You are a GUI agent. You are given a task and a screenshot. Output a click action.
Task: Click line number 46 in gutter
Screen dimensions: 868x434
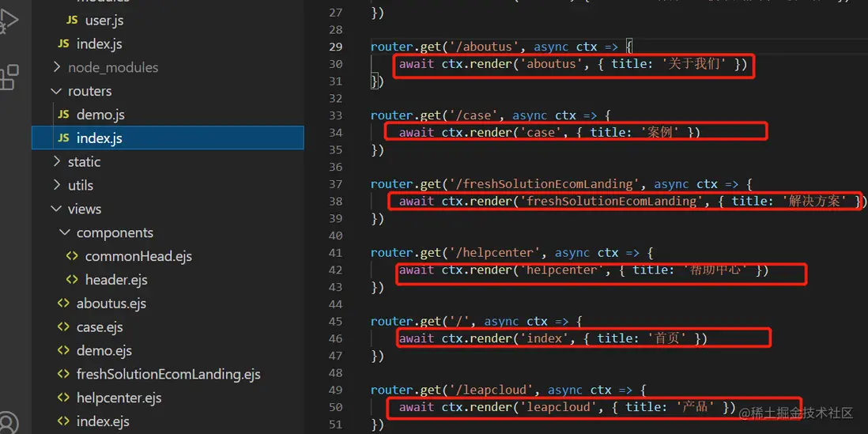[x=335, y=338]
